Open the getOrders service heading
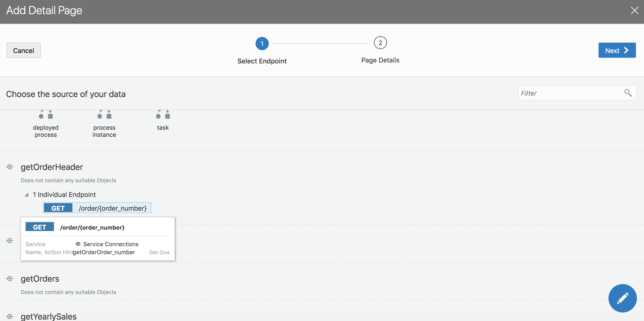Image resolution: width=644 pixels, height=321 pixels. (40, 279)
